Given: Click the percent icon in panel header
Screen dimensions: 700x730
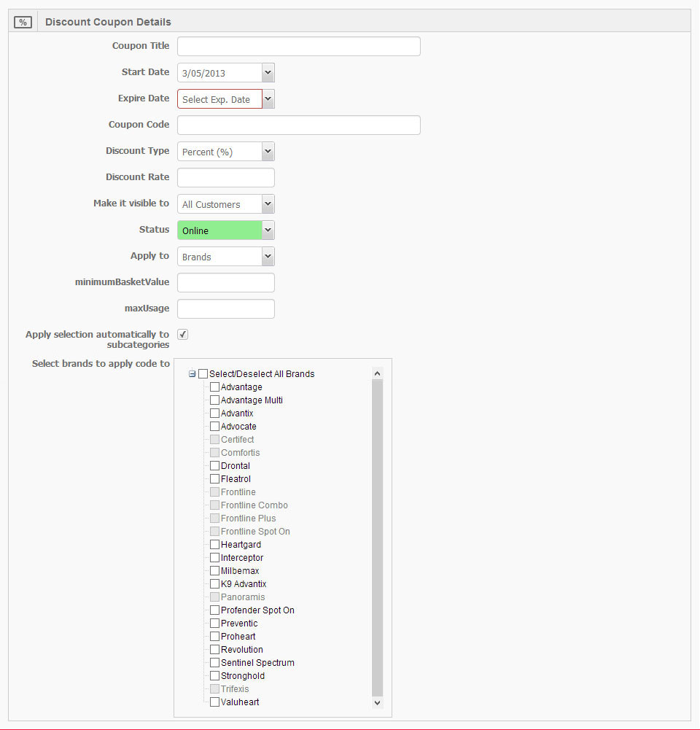Looking at the screenshot, I should (x=23, y=22).
